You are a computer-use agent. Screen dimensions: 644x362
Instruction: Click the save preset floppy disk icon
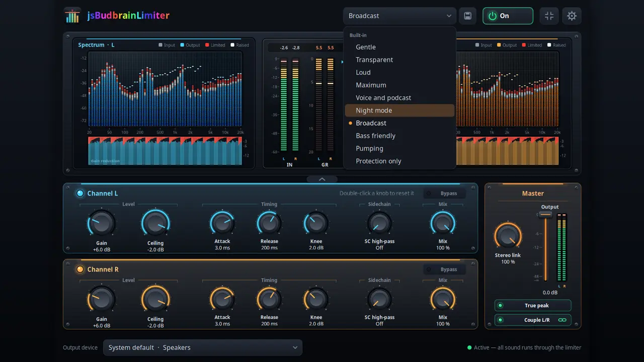(x=467, y=16)
